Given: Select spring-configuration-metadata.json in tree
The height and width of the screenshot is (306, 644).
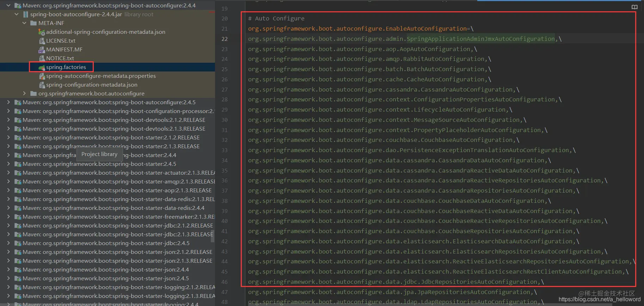Looking at the screenshot, I should coord(92,85).
